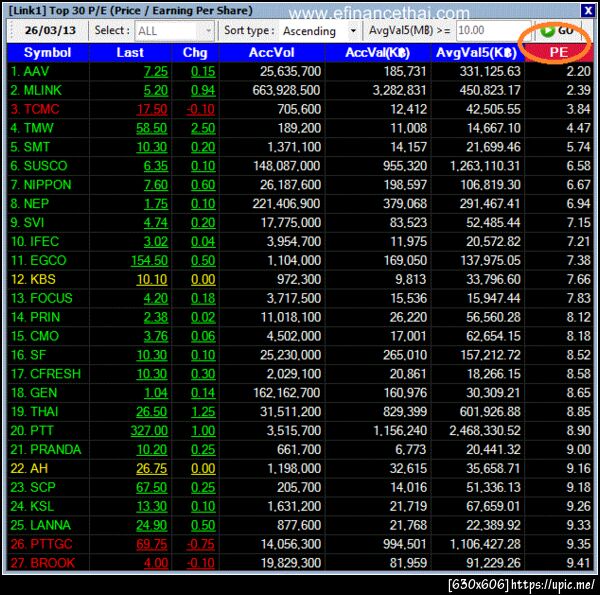Click MLINK AccVal 3,282,831 cell
This screenshot has width=600, height=595.
(x=400, y=90)
